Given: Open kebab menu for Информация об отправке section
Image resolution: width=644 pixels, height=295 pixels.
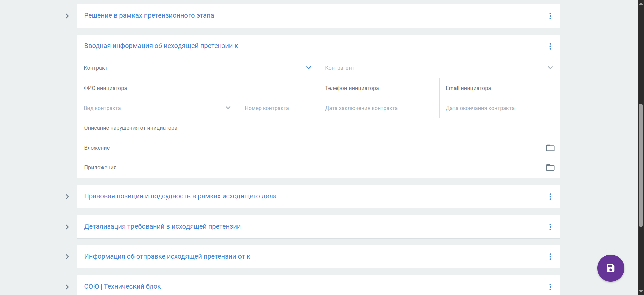Looking at the screenshot, I should tap(550, 257).
